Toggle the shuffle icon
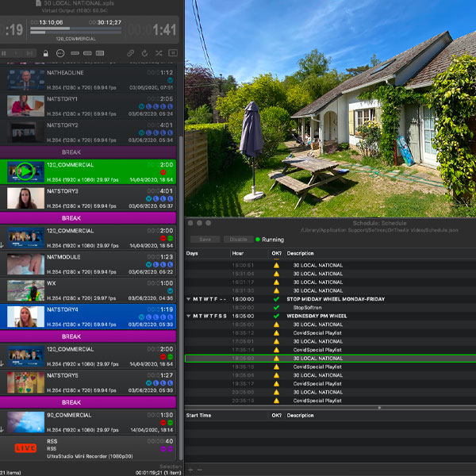Screen dimensions: 476x476 pyautogui.click(x=159, y=53)
